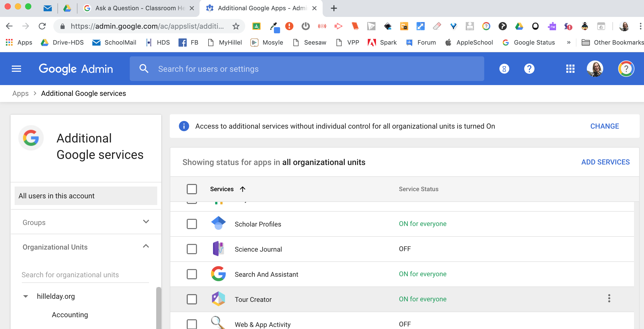Click the CHANGE link
Image resolution: width=644 pixels, height=329 pixels.
click(605, 126)
